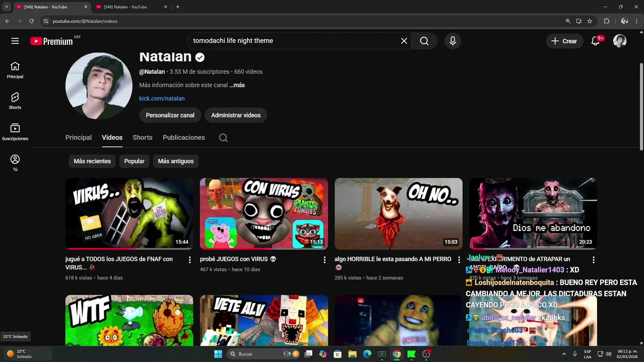Open the Shorts channel tab
The height and width of the screenshot is (362, 644).
[142, 138]
